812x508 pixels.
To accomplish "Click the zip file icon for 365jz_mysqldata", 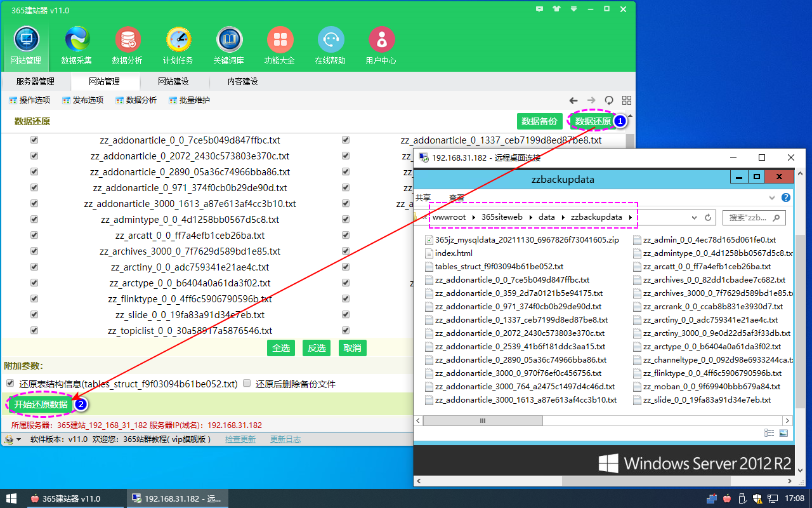I will coord(429,240).
